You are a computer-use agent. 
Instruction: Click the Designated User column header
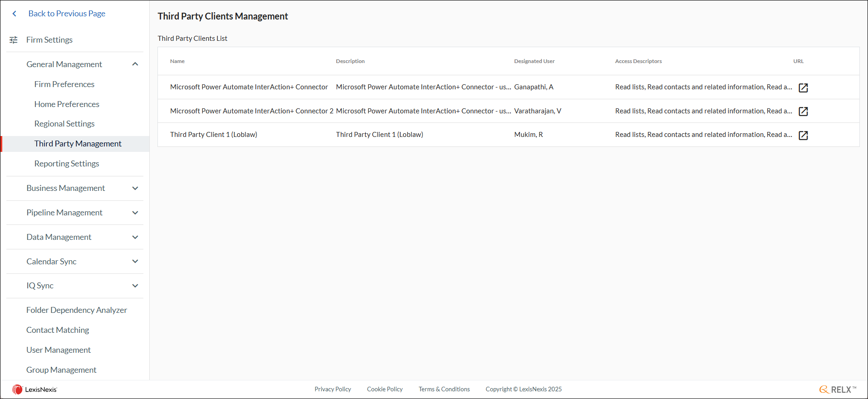tap(535, 61)
